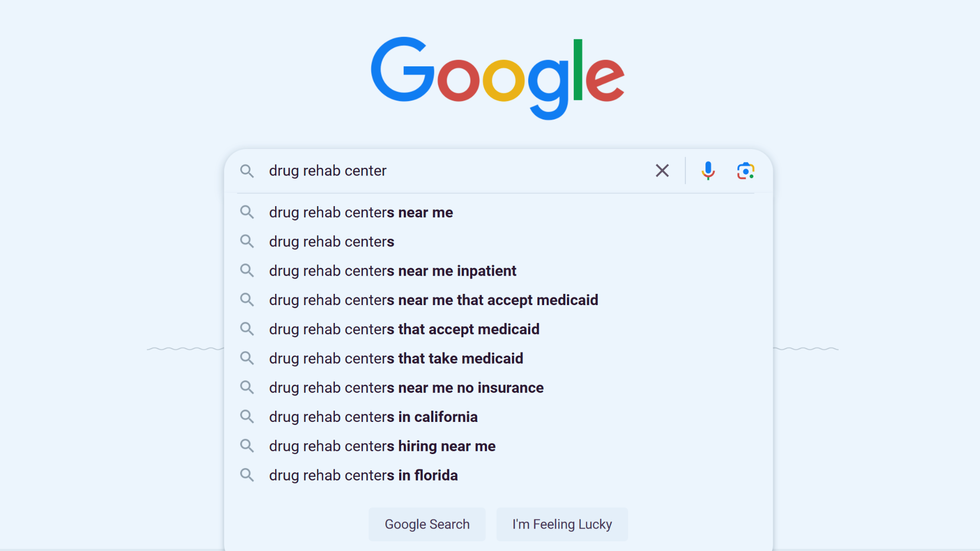Select suggestion 'drug rehab centers near me that accept medicaid'
Viewport: 980px width, 551px height.
tap(433, 300)
